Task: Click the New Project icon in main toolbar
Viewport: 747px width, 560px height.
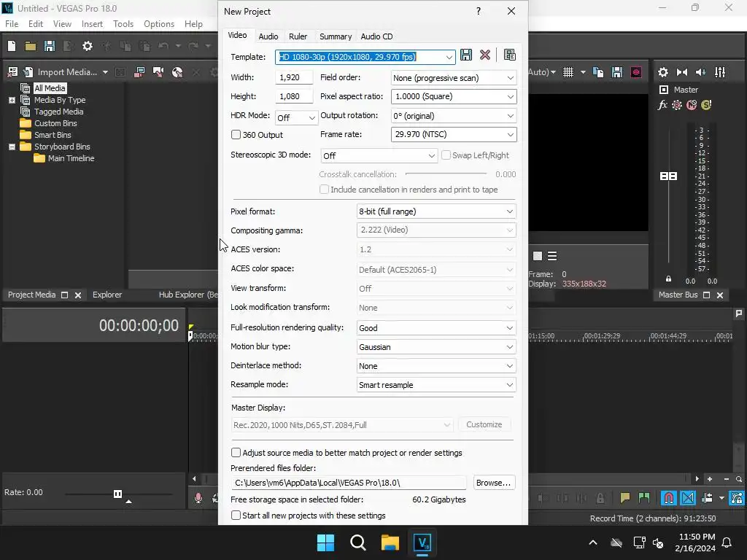Action: pos(12,46)
